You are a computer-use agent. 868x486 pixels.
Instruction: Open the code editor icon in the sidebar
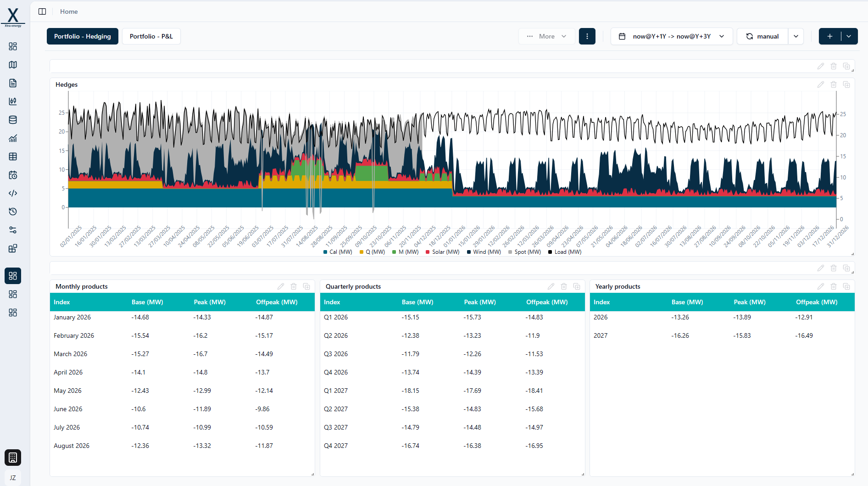click(13, 193)
